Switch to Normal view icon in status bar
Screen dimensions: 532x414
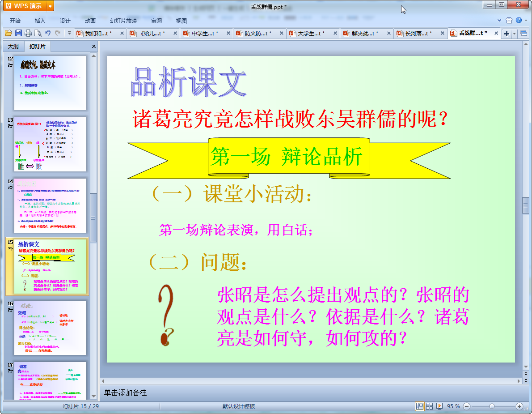[x=420, y=406]
